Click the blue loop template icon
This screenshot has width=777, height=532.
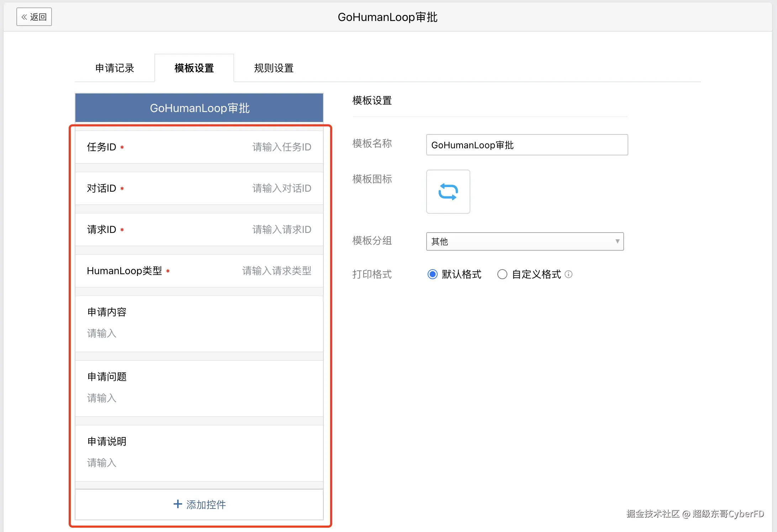pos(448,192)
